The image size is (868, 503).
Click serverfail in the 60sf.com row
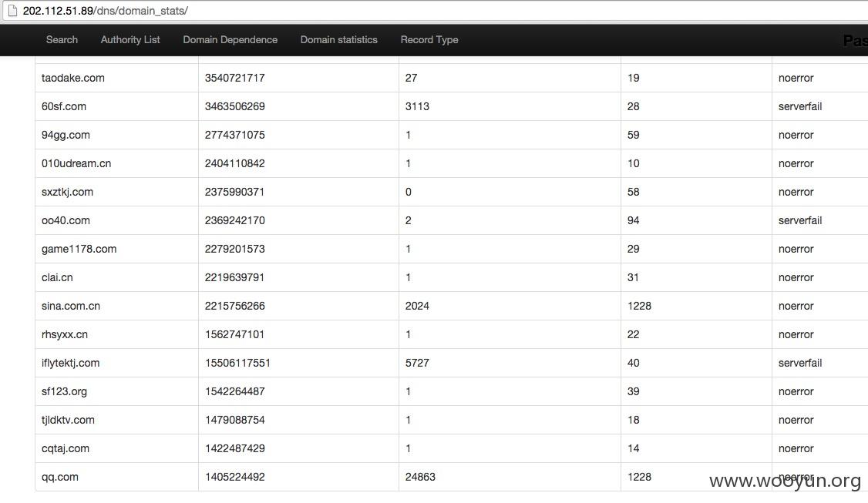click(x=800, y=106)
